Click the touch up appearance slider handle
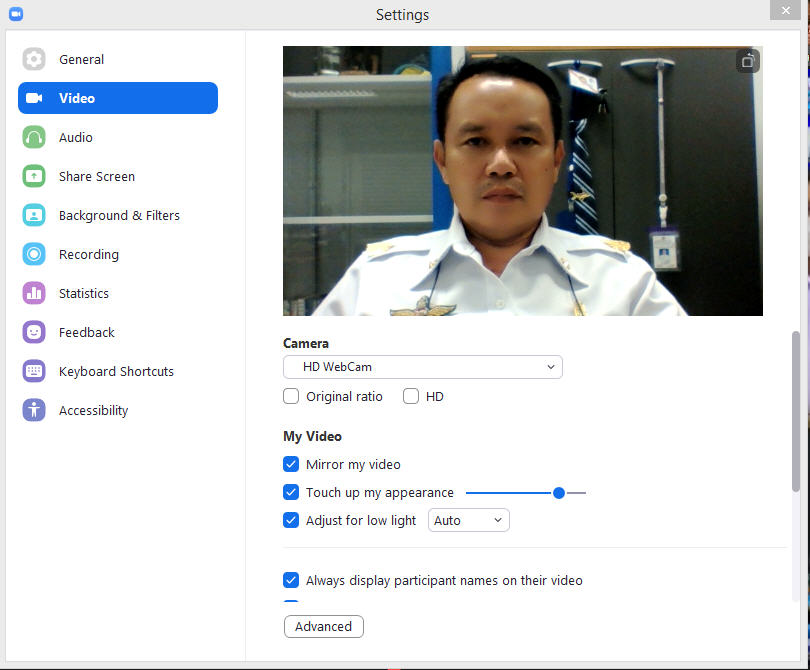 (x=559, y=492)
